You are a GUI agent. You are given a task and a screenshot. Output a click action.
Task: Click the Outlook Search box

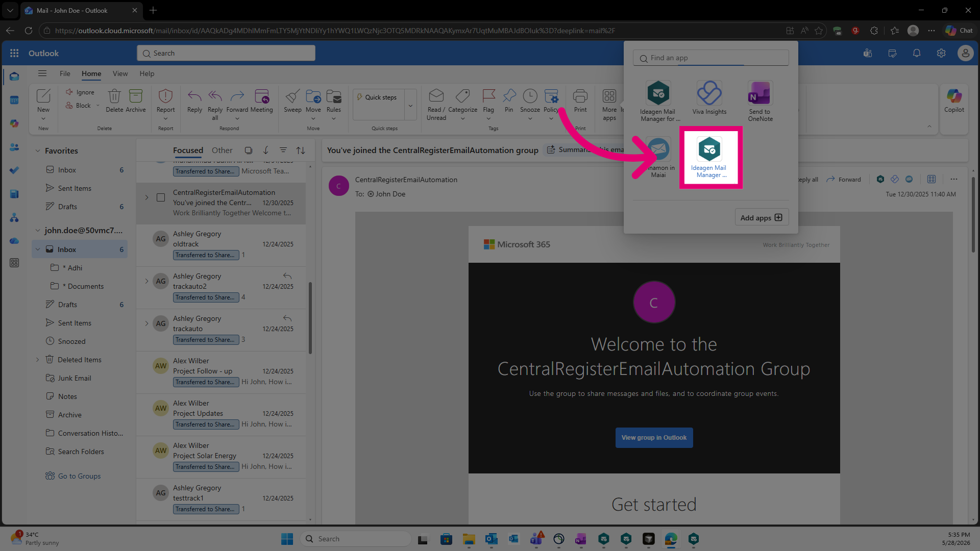point(226,53)
